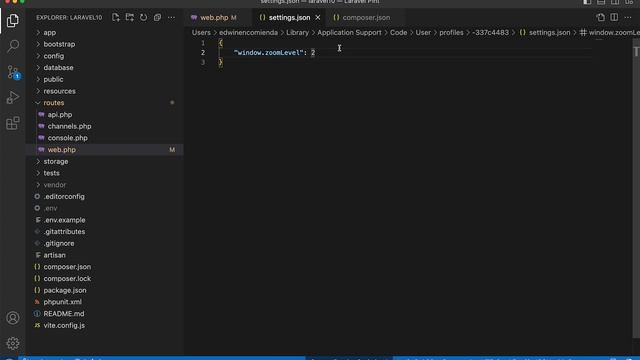Click the Application Support breadcrumb
The image size is (640, 360).
349,33
